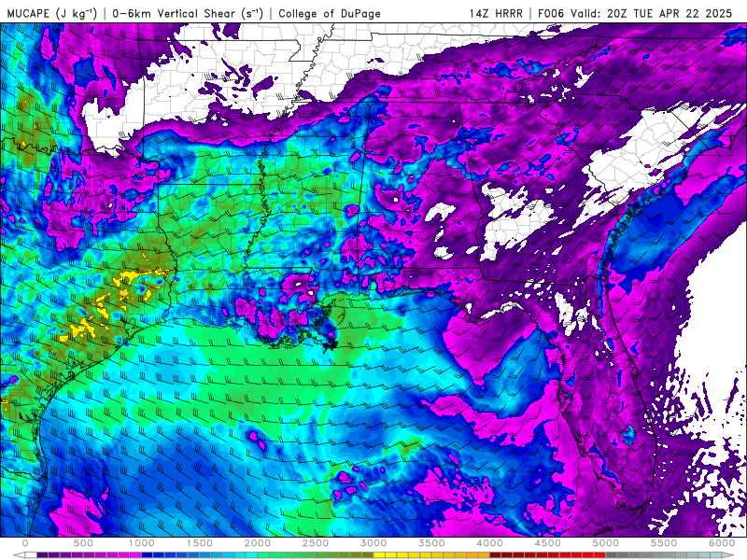Click the "1500" colorbar tick label
The image size is (747, 560).
(x=200, y=543)
